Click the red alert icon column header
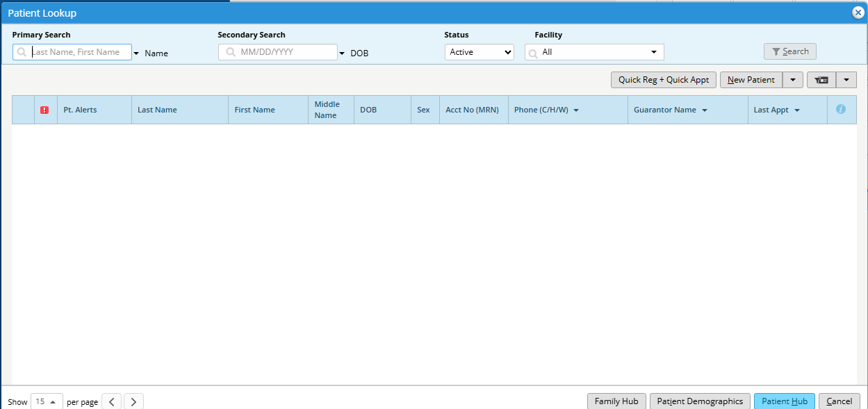 pos(44,110)
